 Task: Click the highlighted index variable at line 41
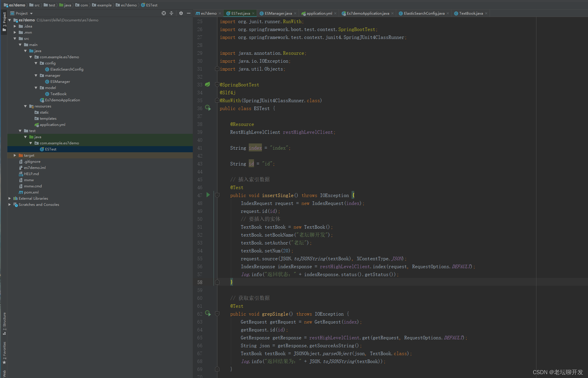point(255,148)
